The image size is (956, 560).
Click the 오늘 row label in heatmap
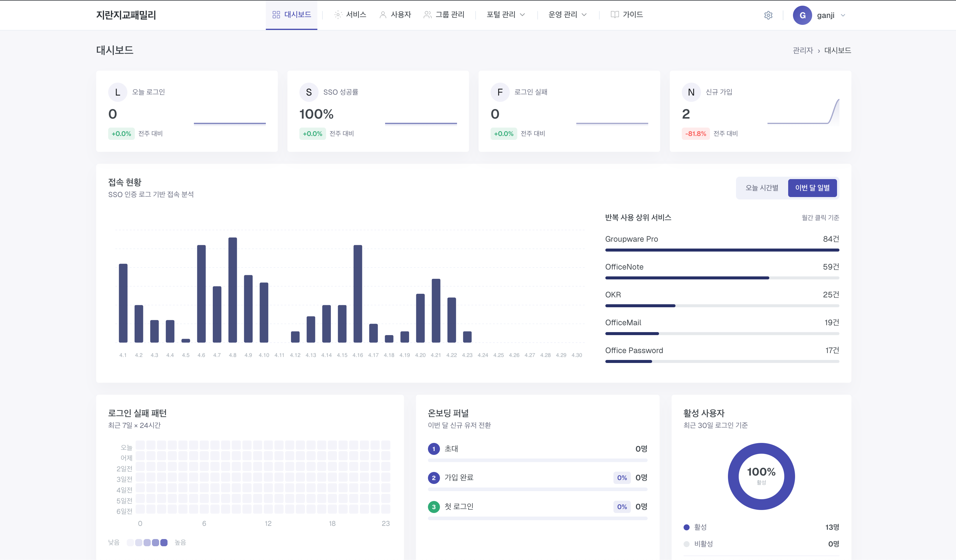126,447
